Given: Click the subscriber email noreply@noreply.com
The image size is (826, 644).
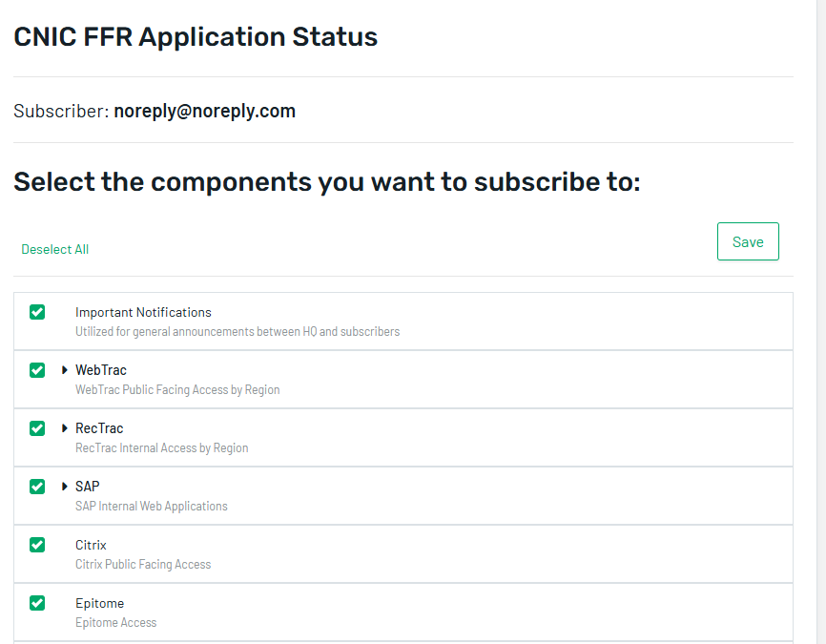Looking at the screenshot, I should [204, 111].
